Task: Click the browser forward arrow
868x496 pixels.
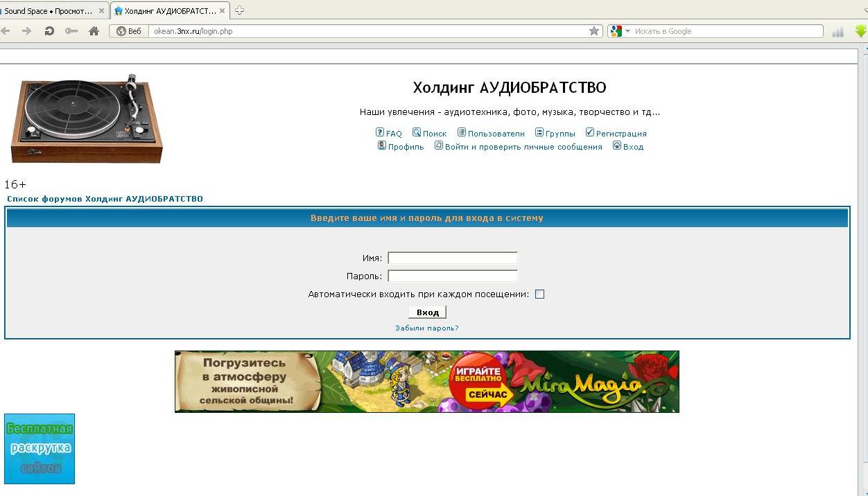Action: (x=27, y=31)
